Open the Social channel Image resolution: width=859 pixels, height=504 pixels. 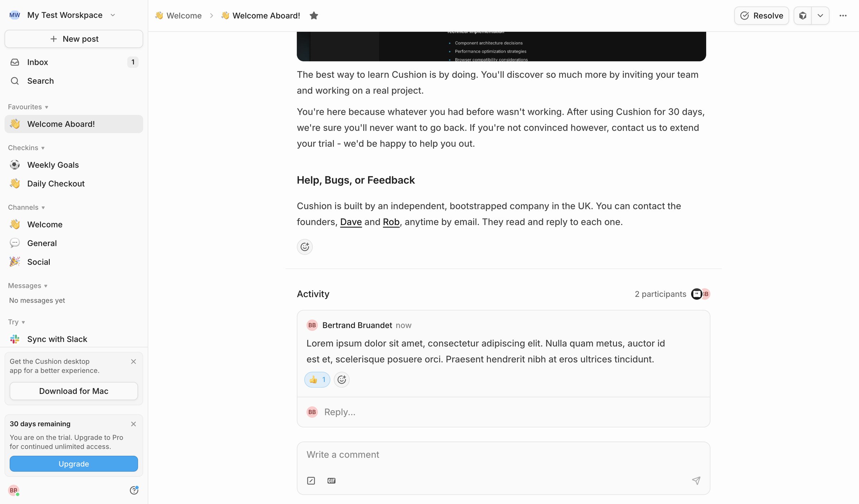pos(74,262)
